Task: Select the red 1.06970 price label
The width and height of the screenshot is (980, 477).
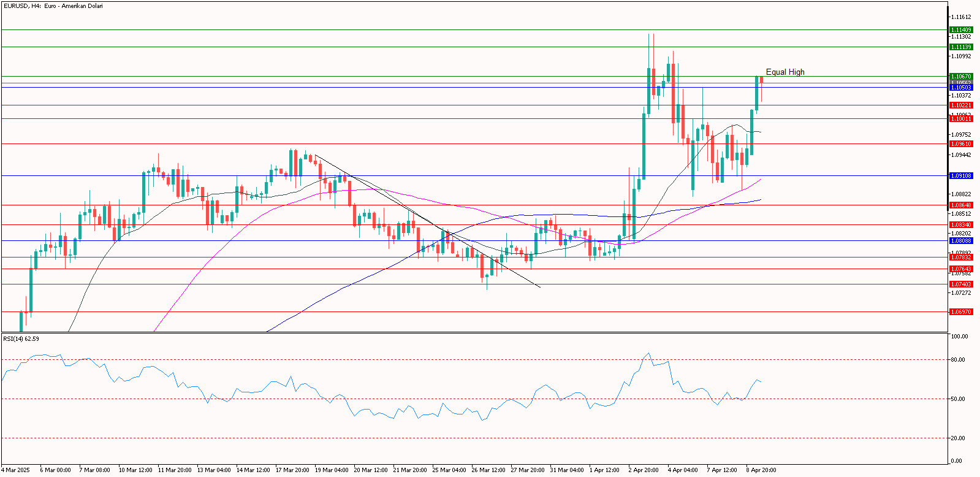Action: tap(960, 312)
